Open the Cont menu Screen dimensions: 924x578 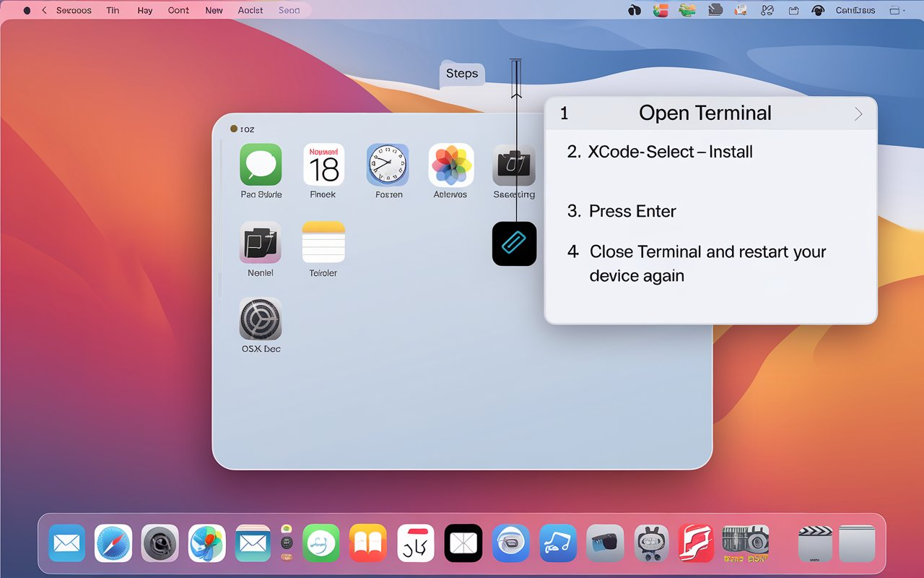point(178,10)
